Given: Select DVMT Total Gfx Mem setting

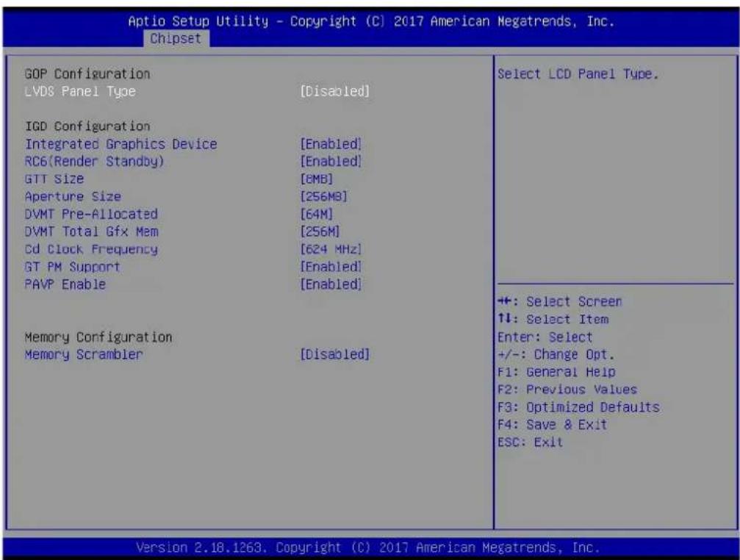Looking at the screenshot, I should 92,231.
